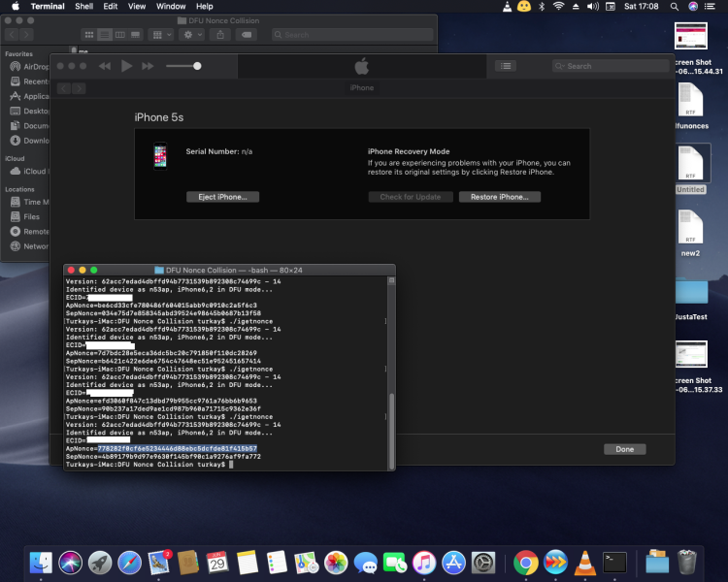The width and height of the screenshot is (728, 582).
Task: Click the Finder Search field
Action: tap(352, 35)
